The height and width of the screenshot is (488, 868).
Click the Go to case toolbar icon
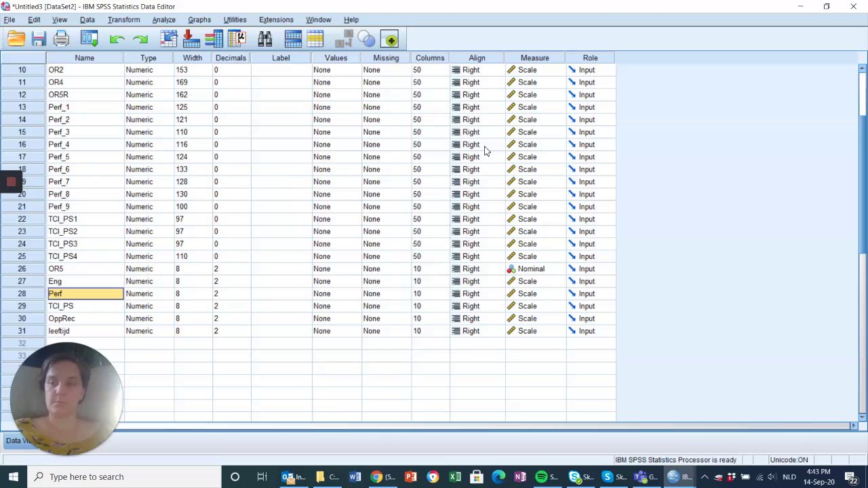(x=169, y=39)
